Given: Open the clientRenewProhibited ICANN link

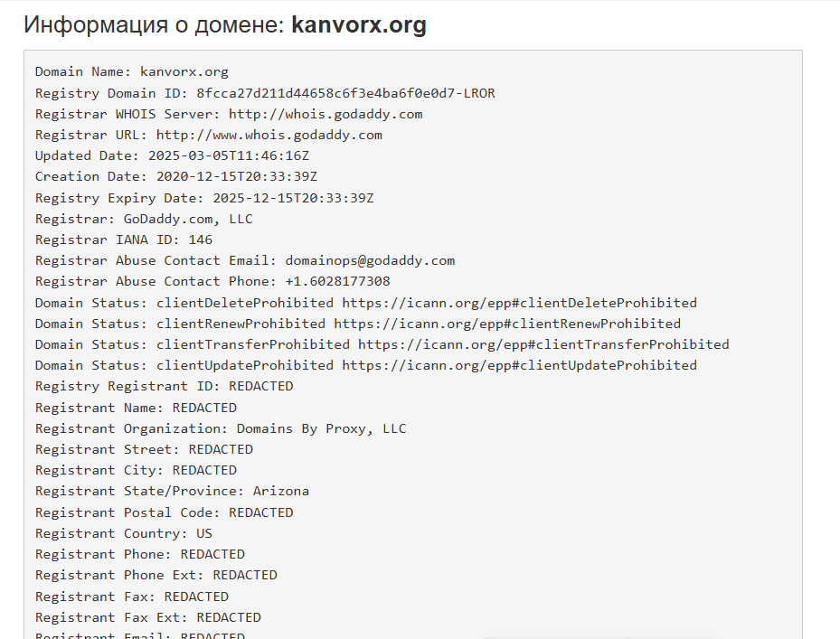Looking at the screenshot, I should (x=507, y=324).
